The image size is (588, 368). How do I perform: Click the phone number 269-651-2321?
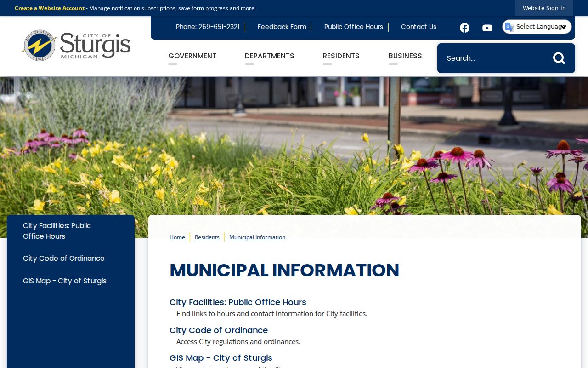(x=219, y=27)
